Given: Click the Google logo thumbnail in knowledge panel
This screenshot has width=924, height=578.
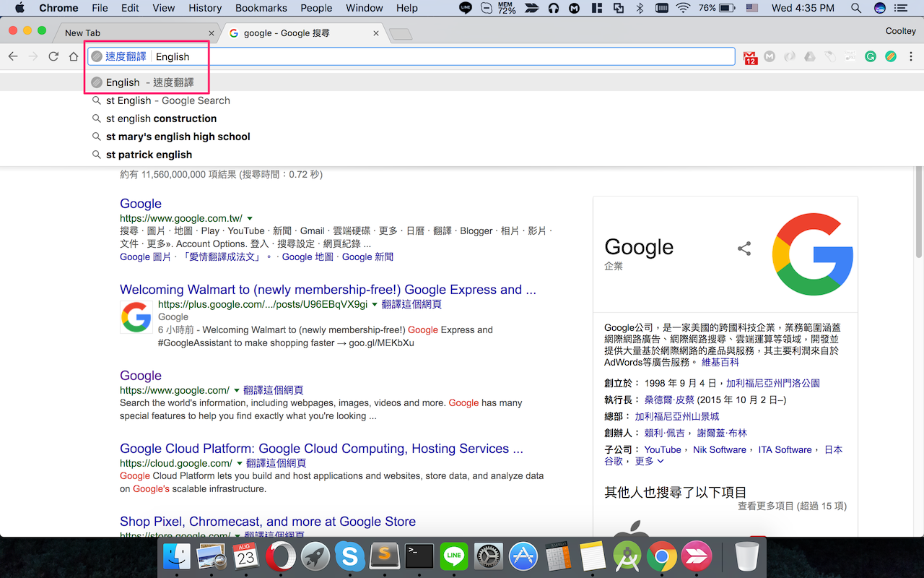Looking at the screenshot, I should point(813,254).
